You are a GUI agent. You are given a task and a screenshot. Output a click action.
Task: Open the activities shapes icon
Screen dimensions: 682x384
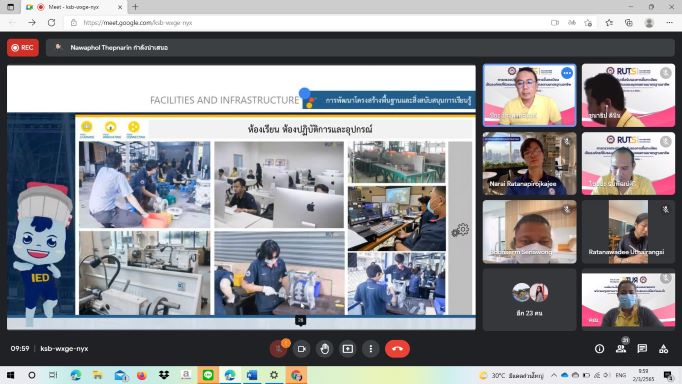click(x=663, y=349)
